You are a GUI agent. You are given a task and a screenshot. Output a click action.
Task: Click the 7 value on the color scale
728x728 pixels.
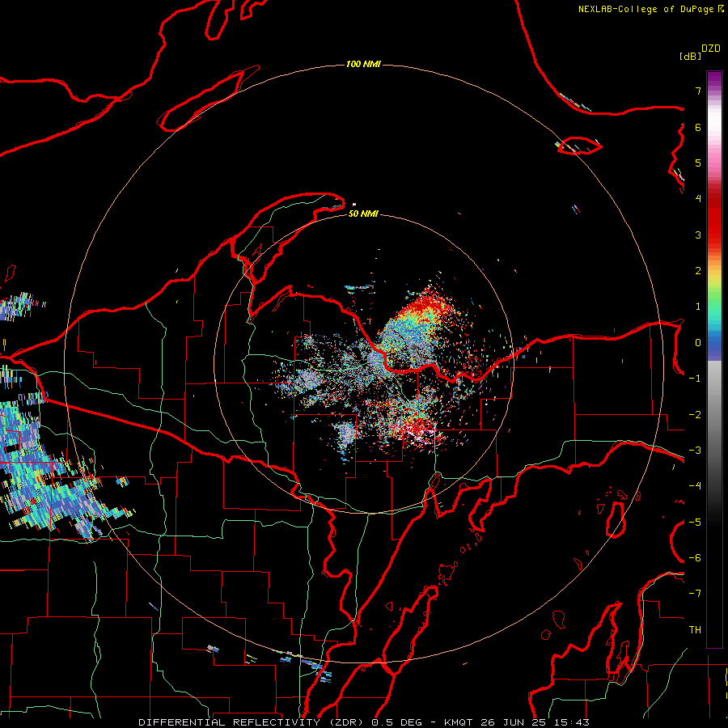tap(698, 91)
